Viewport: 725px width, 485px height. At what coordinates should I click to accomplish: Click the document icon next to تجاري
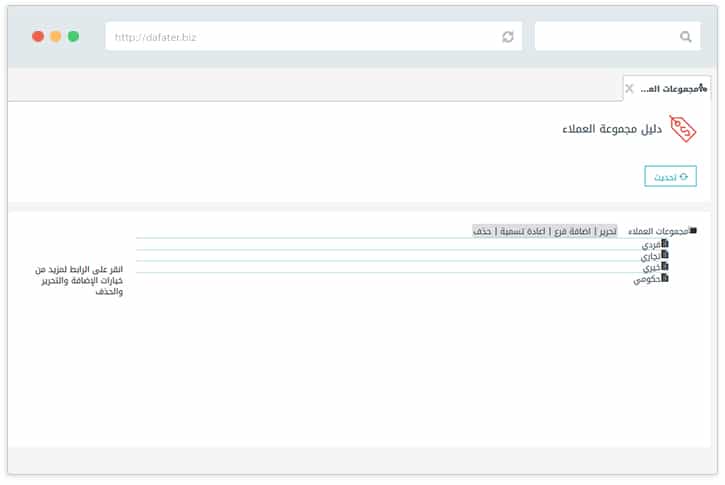665,255
